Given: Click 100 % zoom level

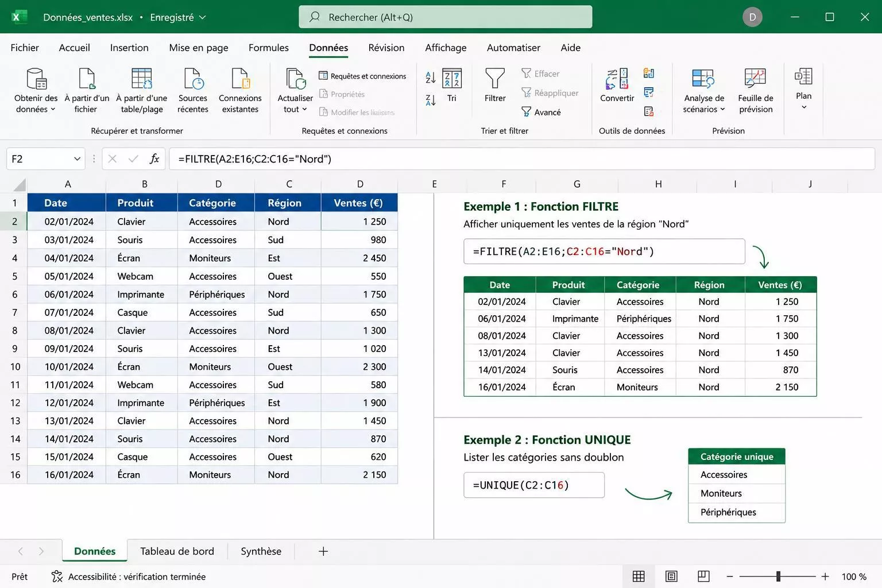Looking at the screenshot, I should click(854, 577).
